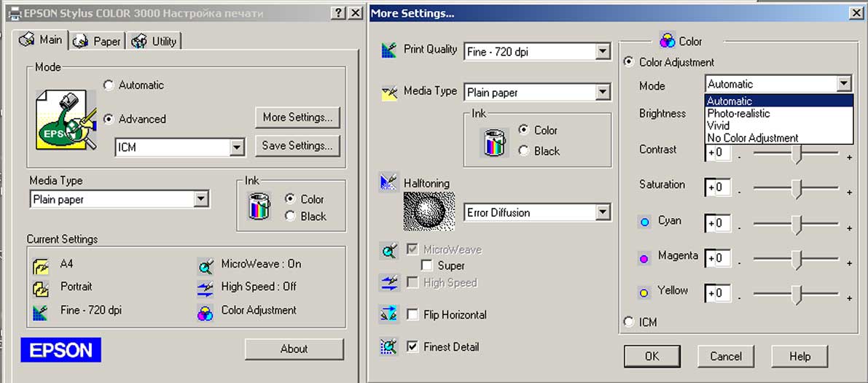Open the Print Quality dropdown
Image resolution: width=868 pixels, height=383 pixels.
click(602, 52)
